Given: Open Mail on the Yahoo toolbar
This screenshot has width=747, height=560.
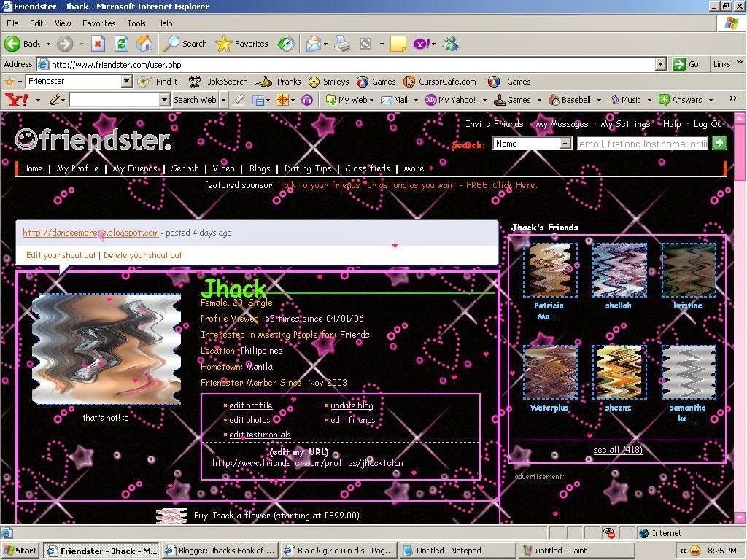Looking at the screenshot, I should point(395,100).
